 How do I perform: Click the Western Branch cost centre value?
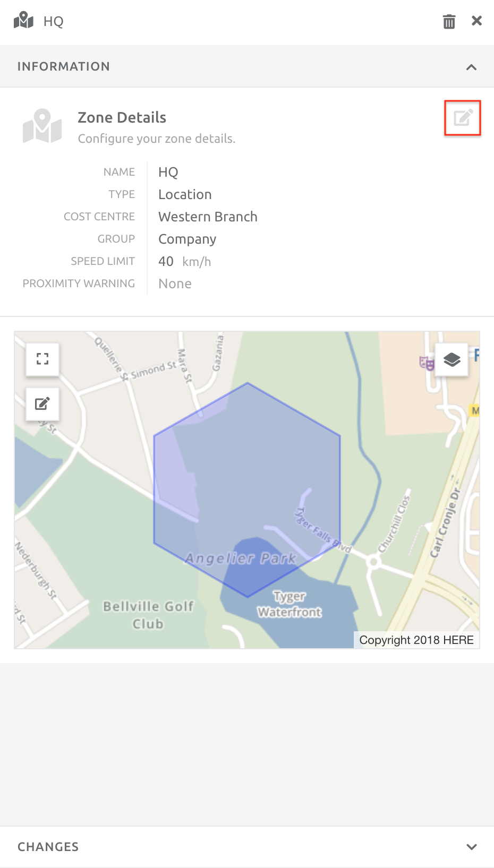click(x=208, y=217)
